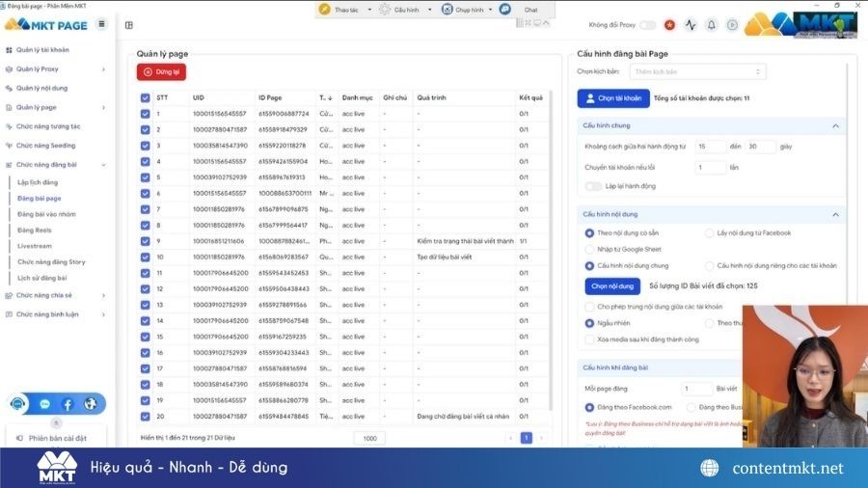Click the camera Chụp hình icon

[448, 10]
